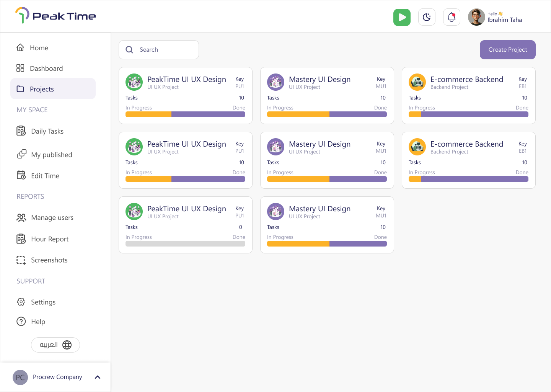Go to Home in sidebar
Viewport: 551px width, 392px height.
coord(53,48)
